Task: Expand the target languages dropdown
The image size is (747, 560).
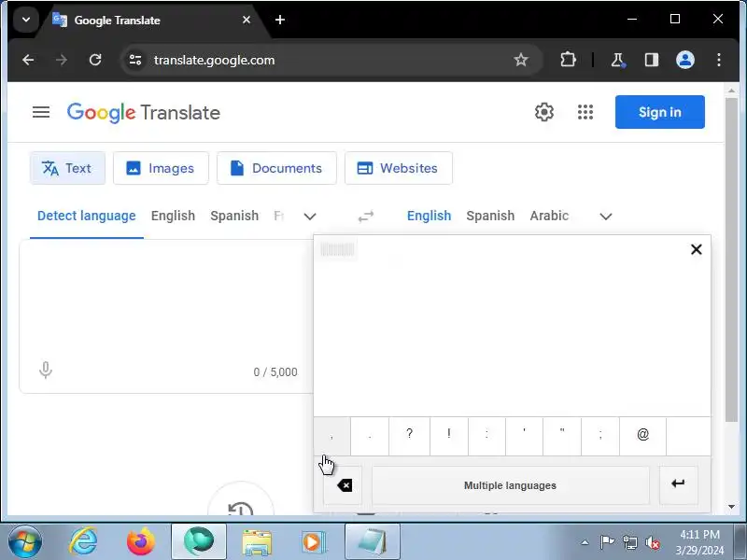Action: click(605, 217)
